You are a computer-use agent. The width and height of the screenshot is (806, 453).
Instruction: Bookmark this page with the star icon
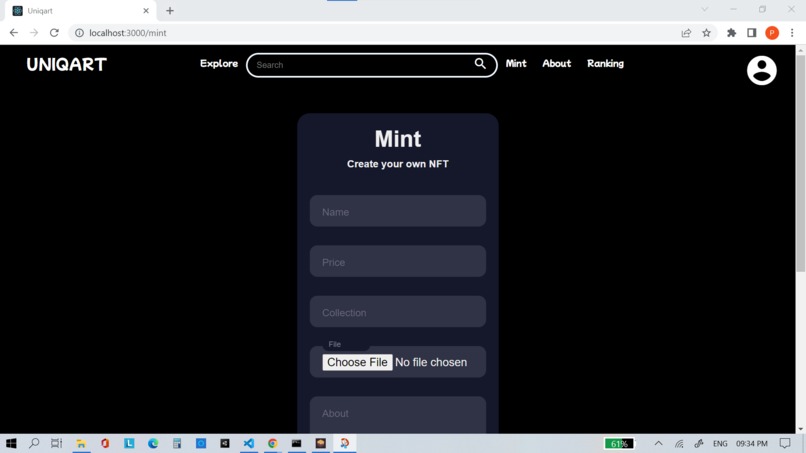pyautogui.click(x=706, y=33)
